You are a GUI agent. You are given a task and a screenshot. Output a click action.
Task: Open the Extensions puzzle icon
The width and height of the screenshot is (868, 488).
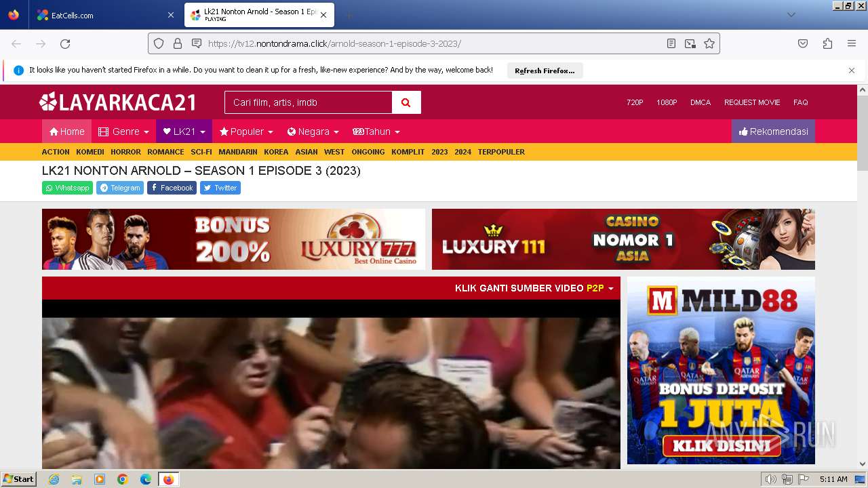tap(827, 43)
